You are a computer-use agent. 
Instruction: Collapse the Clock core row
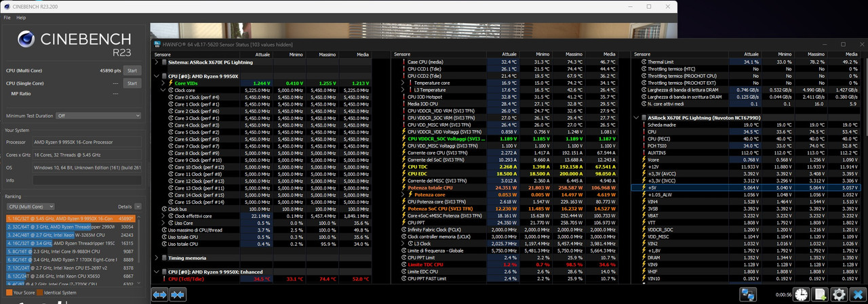(163, 90)
